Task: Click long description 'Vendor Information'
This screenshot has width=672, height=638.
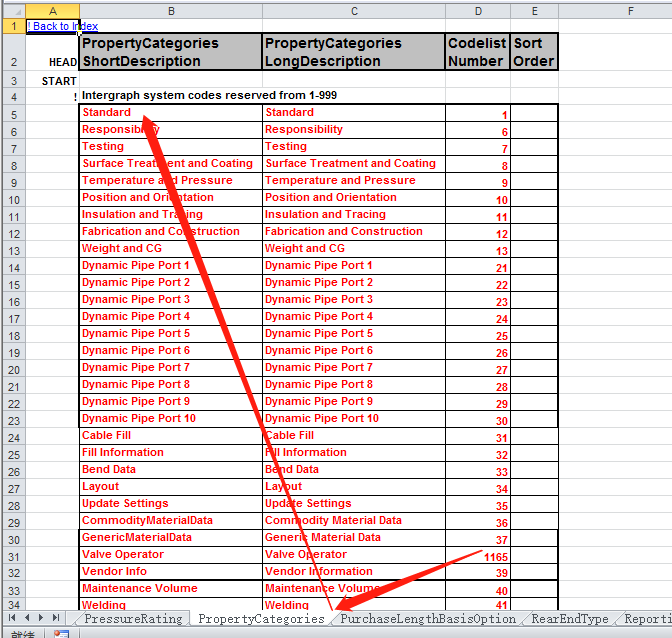Action: 354,572
